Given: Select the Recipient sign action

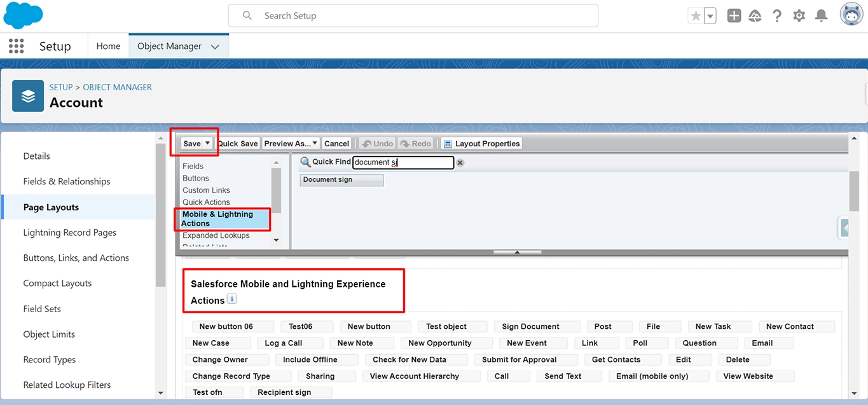Looking at the screenshot, I should [291, 392].
